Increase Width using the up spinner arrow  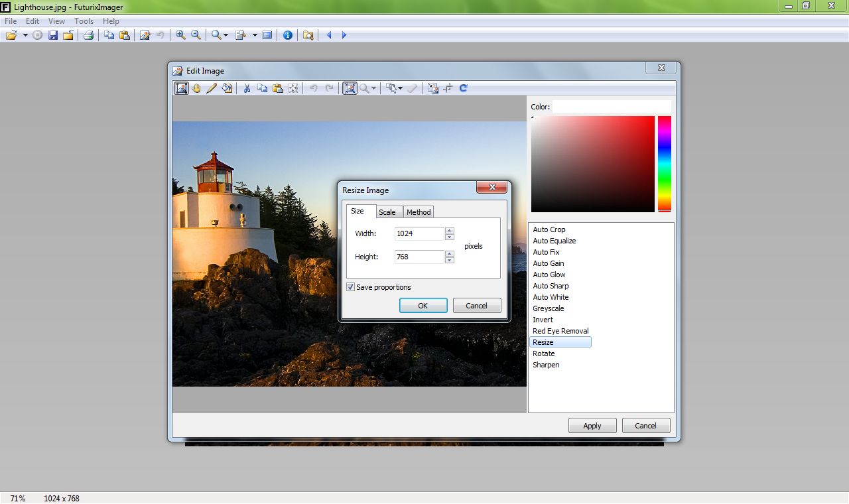[x=450, y=230]
